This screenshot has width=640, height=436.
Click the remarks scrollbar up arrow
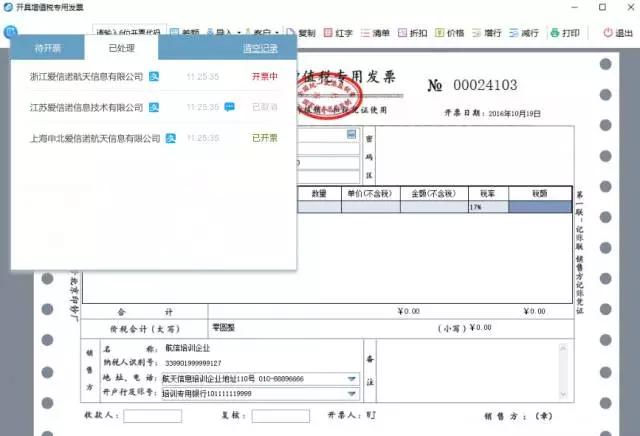tap(563, 348)
